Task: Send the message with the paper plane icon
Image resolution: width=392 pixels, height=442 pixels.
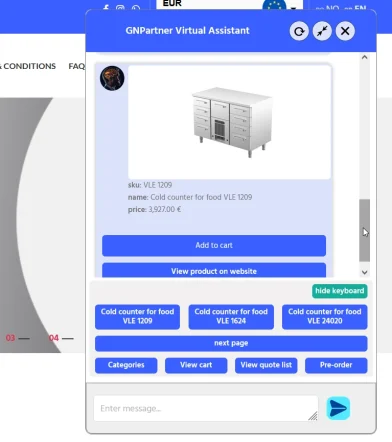Action: pos(338,408)
